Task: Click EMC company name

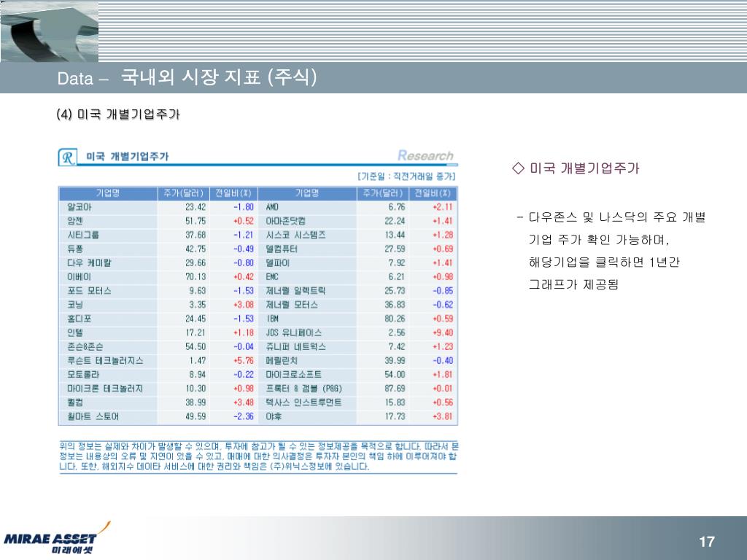Action: click(x=272, y=276)
